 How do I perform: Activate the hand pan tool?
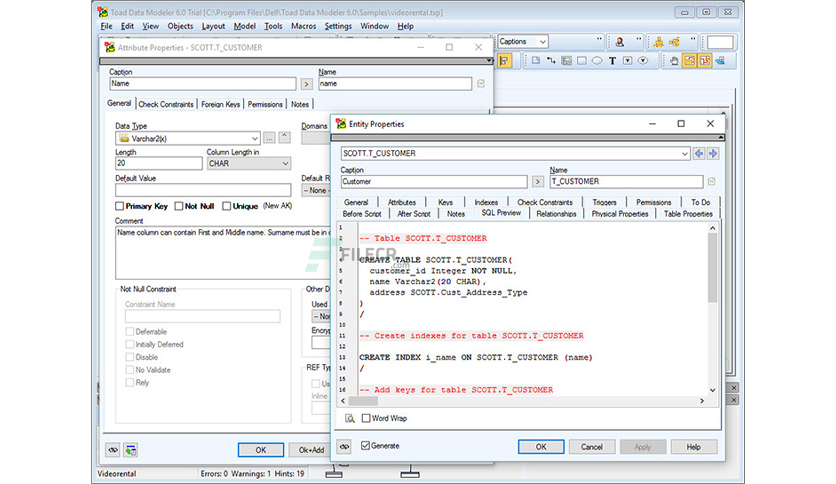(674, 61)
